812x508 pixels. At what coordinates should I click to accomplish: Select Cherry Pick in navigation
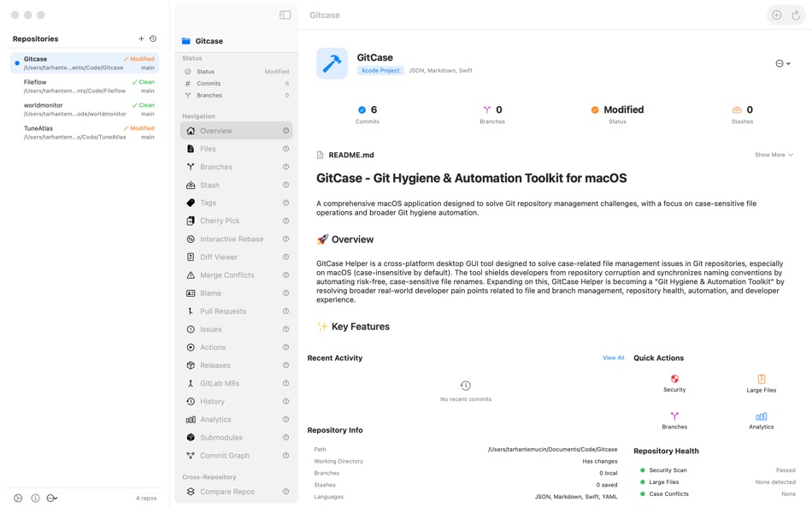pyautogui.click(x=236, y=221)
